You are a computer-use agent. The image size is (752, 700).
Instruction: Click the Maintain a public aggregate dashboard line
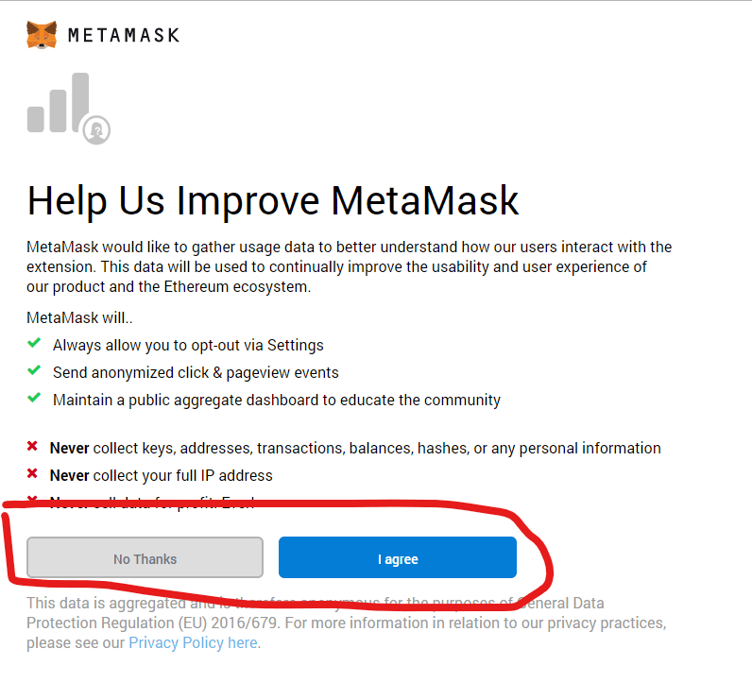tap(277, 400)
